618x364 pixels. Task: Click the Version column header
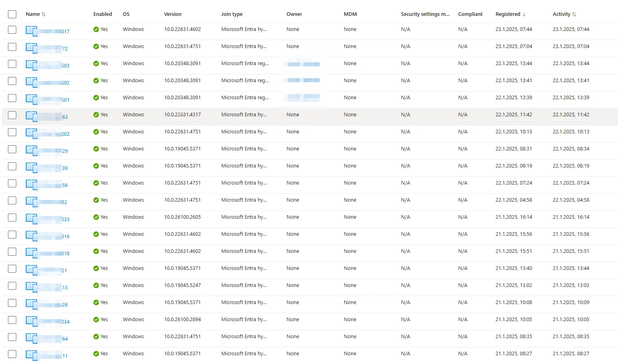[172, 14]
